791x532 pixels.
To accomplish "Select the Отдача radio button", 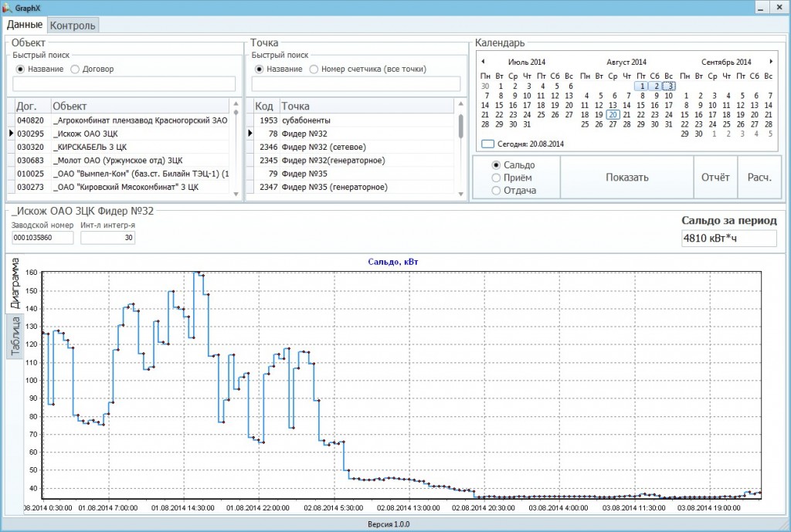I will click(497, 191).
